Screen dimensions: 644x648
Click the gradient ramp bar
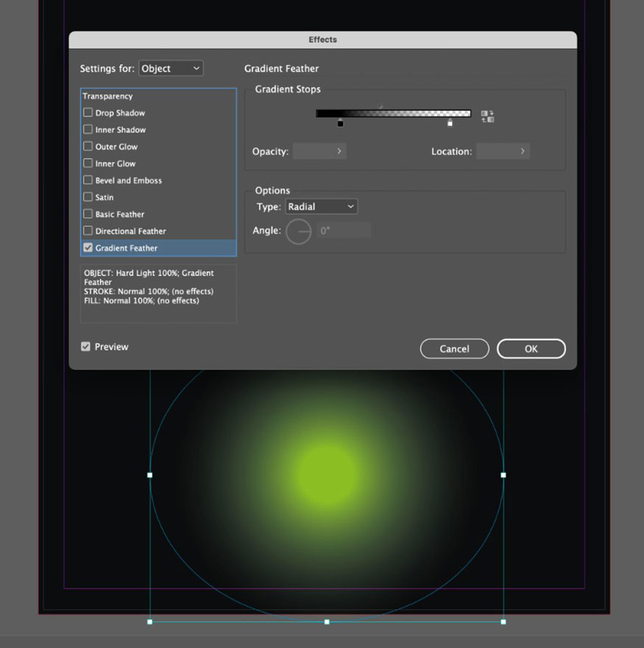point(393,113)
